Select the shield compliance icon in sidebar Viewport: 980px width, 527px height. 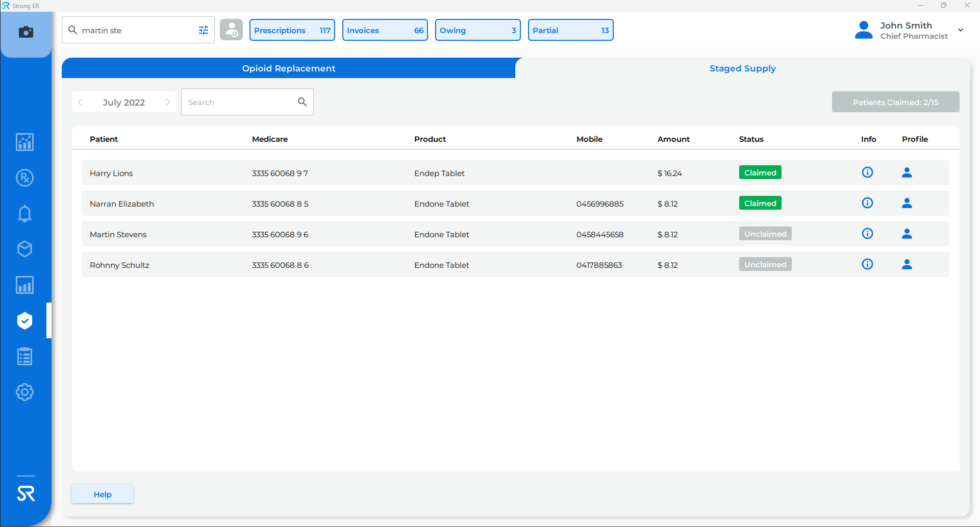pyautogui.click(x=24, y=320)
